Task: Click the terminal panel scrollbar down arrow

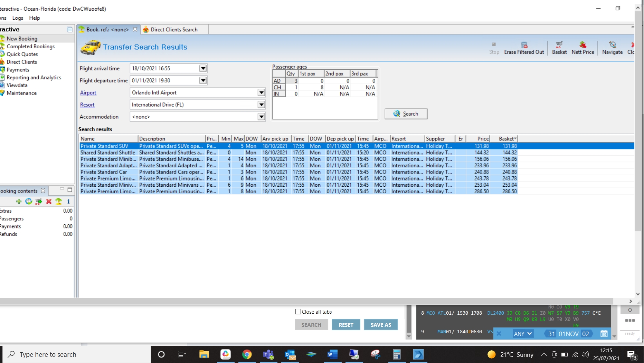Action: pyautogui.click(x=614, y=336)
